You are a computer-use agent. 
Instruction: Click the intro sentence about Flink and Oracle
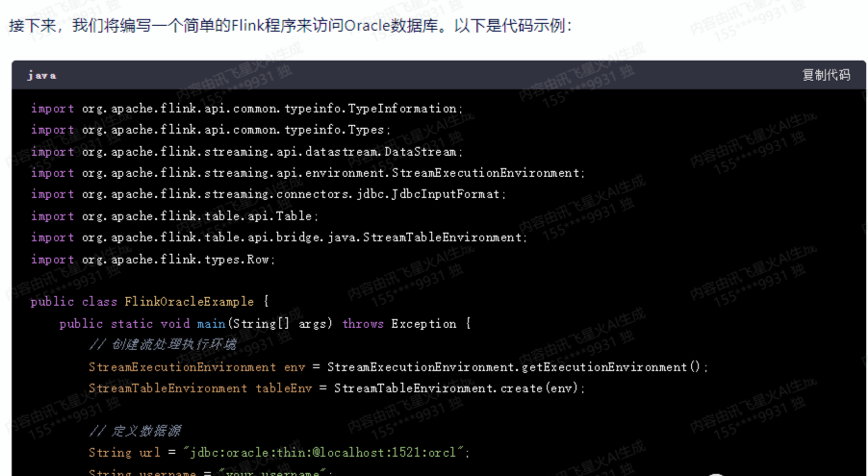click(x=291, y=25)
